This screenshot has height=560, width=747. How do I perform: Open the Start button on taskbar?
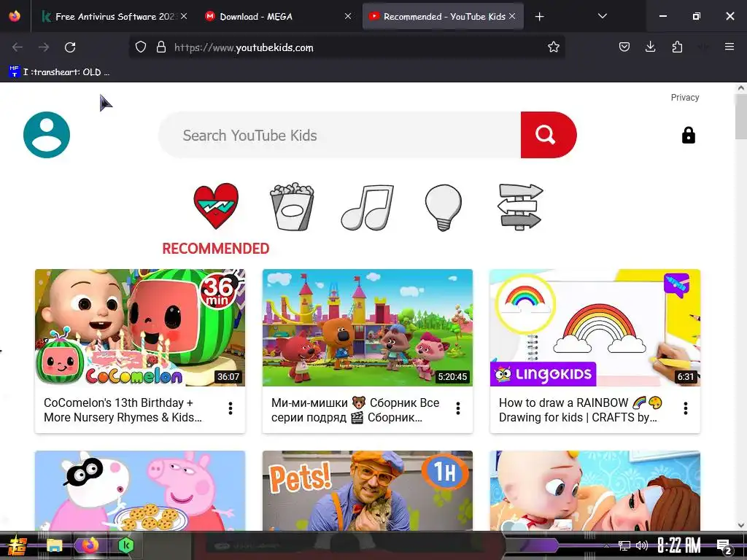tap(16, 545)
